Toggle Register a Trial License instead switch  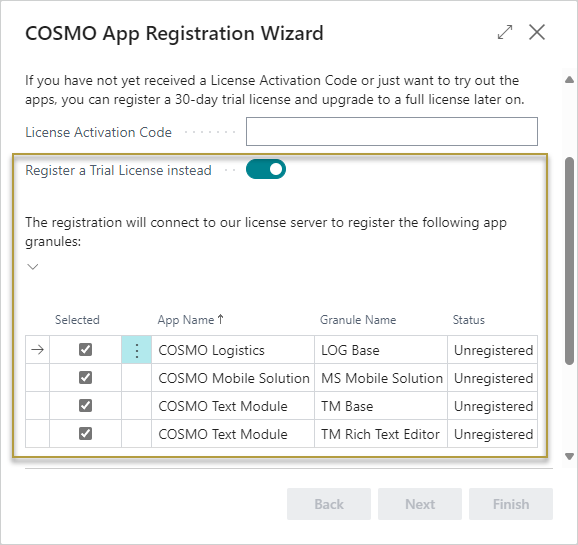pos(266,169)
